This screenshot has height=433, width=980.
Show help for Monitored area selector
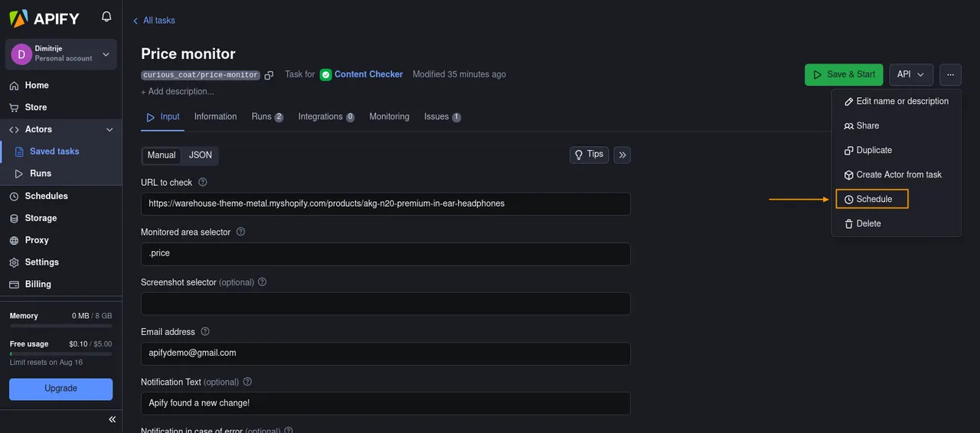tap(240, 232)
